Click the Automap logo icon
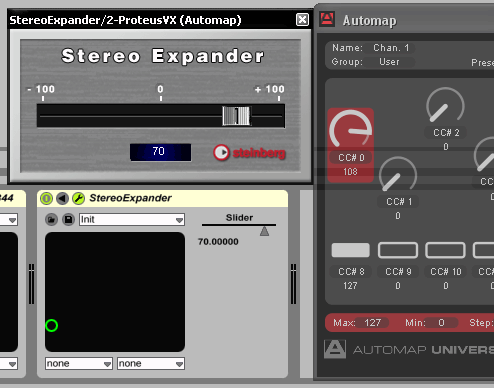This screenshot has width=494, height=388. tap(327, 19)
